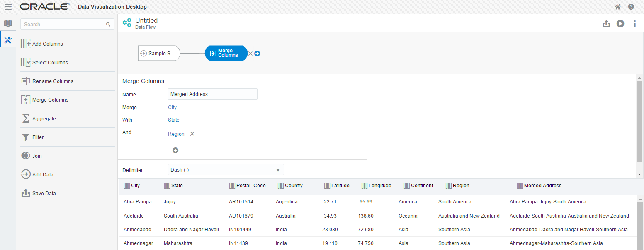Go to Home via house icon

click(618, 7)
